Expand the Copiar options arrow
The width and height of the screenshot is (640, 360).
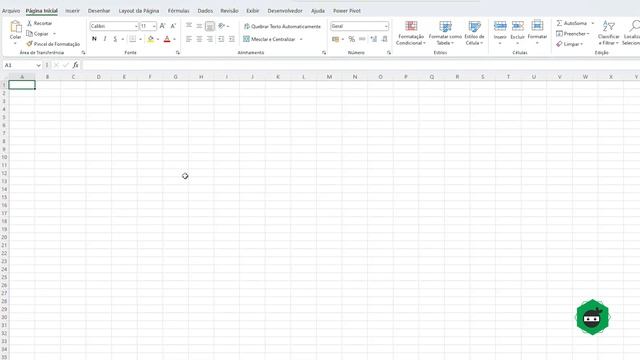[x=54, y=34]
